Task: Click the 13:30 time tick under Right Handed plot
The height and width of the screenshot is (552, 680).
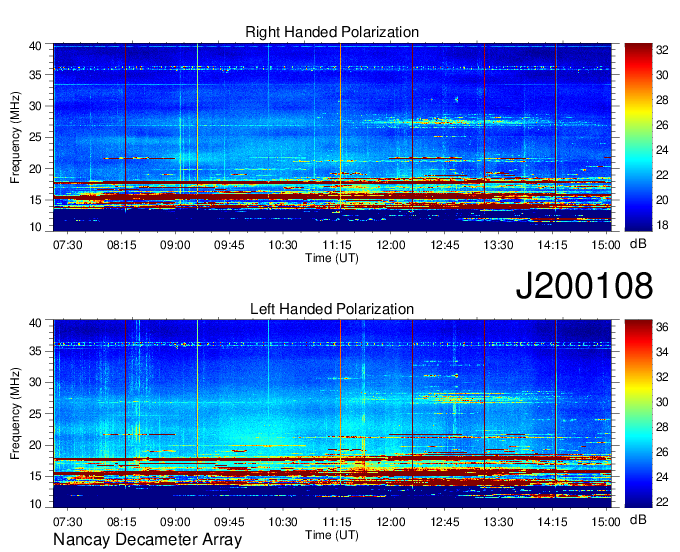Action: coord(498,245)
